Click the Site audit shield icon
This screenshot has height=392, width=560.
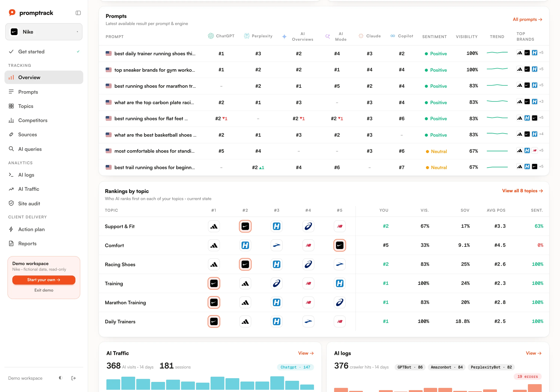click(x=11, y=203)
